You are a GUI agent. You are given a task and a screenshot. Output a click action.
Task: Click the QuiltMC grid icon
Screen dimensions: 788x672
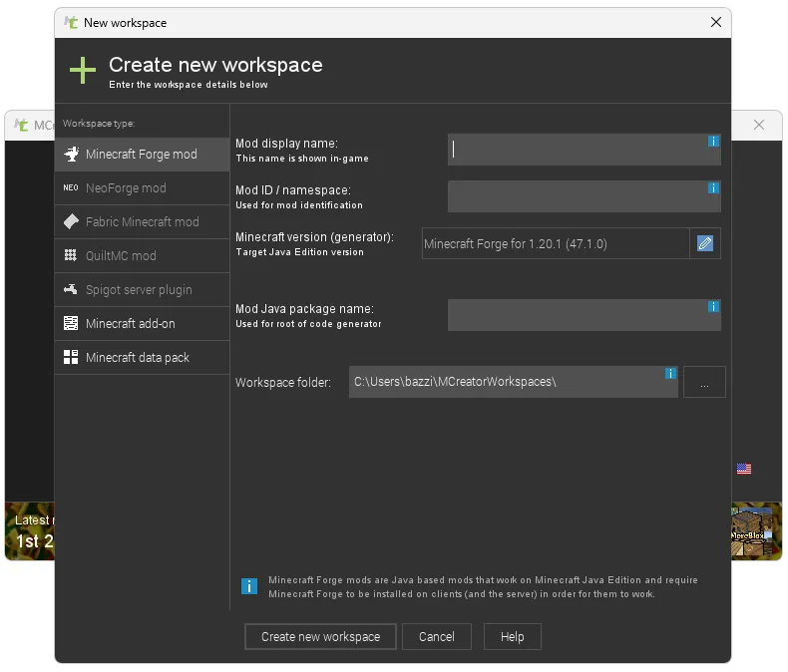tap(71, 255)
